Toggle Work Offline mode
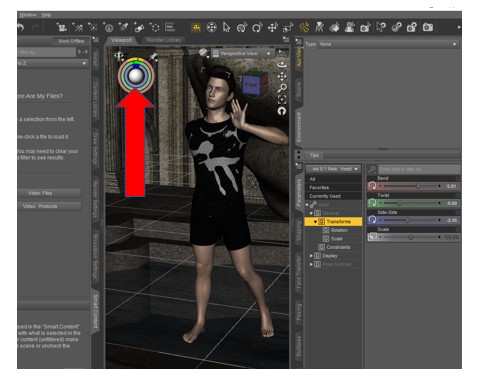482x387 pixels. (x=71, y=41)
